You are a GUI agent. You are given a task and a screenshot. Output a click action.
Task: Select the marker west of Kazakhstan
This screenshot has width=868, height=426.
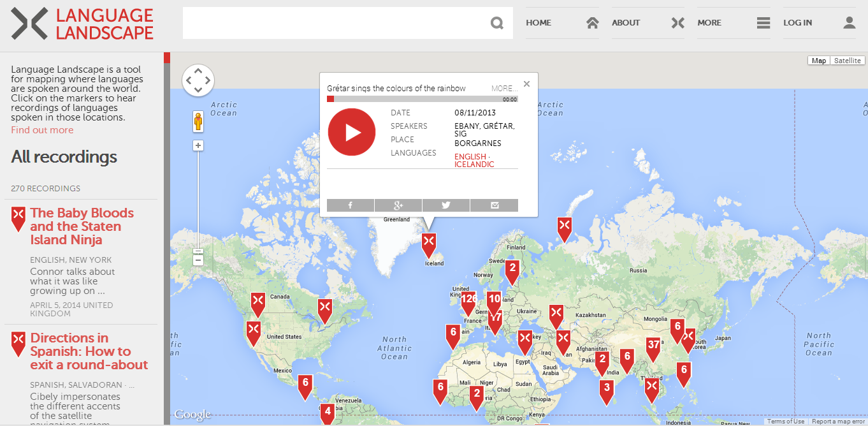[x=556, y=316]
